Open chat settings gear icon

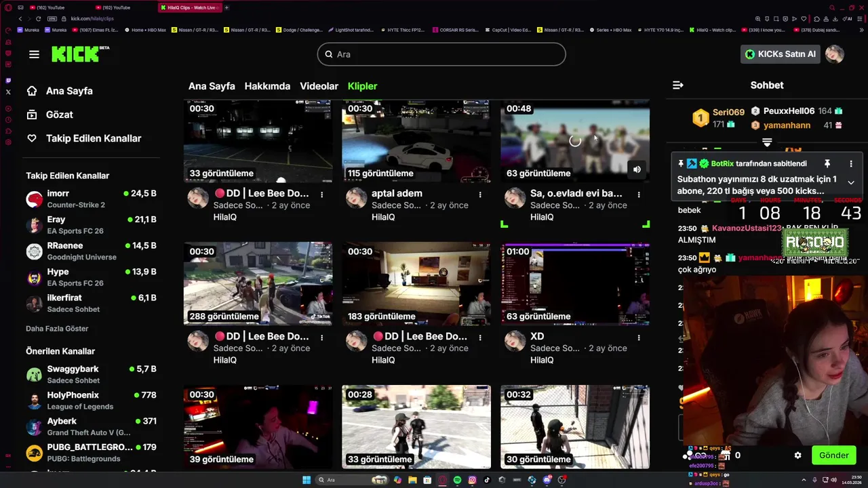(x=798, y=455)
